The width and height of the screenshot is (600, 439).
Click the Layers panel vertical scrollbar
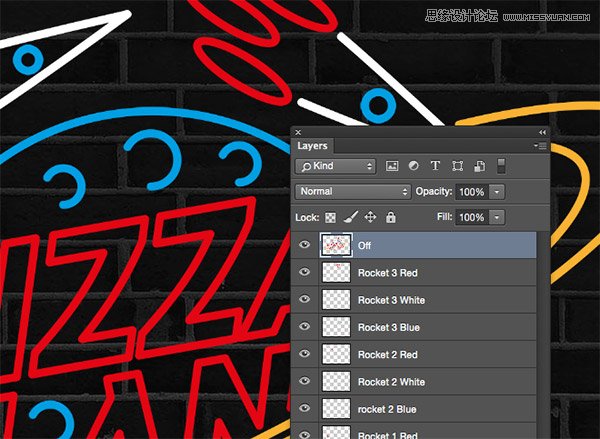tap(543, 335)
